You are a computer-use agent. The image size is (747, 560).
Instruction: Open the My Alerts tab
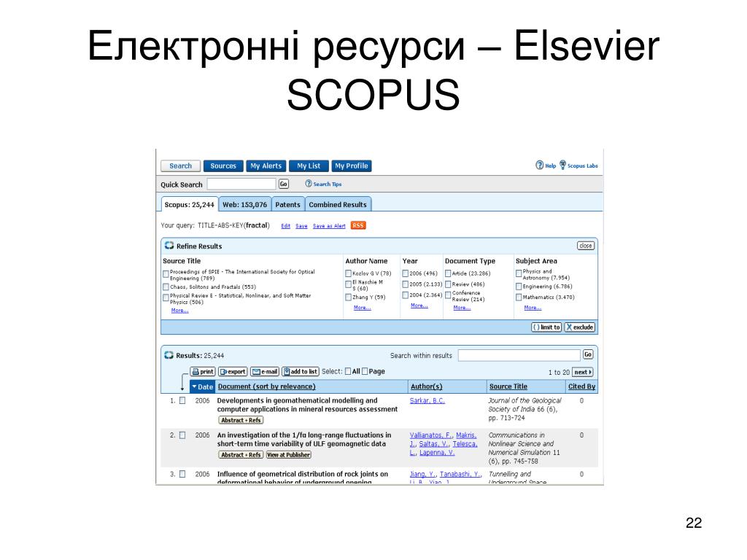266,166
